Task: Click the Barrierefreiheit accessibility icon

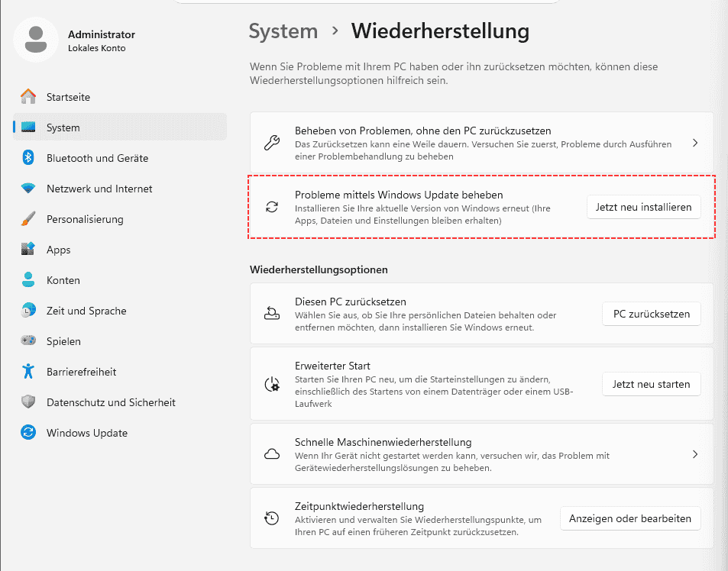Action: tap(28, 372)
